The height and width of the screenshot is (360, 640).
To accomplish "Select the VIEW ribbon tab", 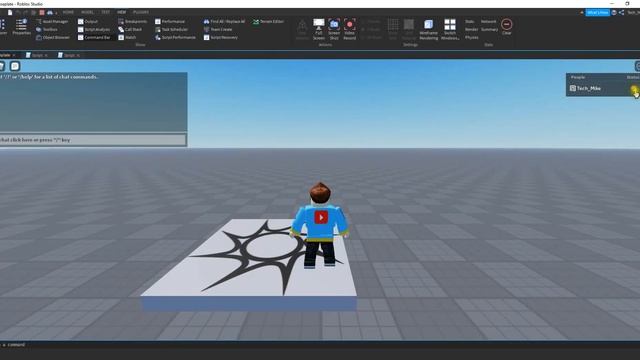I will coord(122,12).
